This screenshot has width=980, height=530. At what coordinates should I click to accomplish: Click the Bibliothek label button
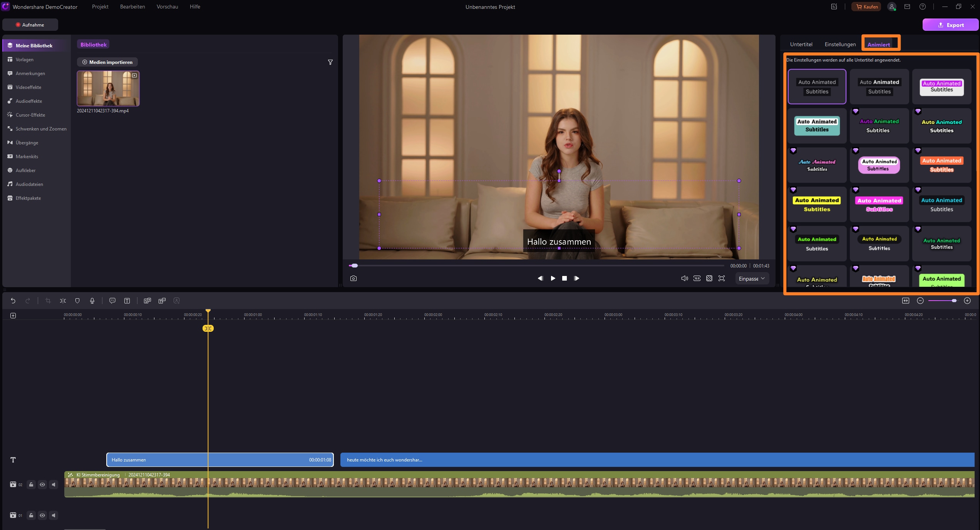click(93, 45)
